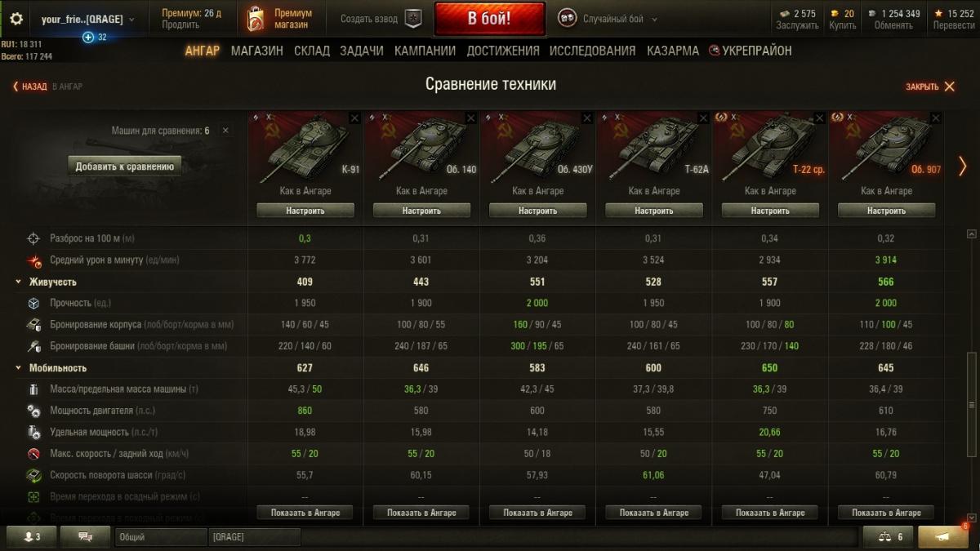
Task: Open the Случайный бой battle type dropdown
Action: point(608,19)
